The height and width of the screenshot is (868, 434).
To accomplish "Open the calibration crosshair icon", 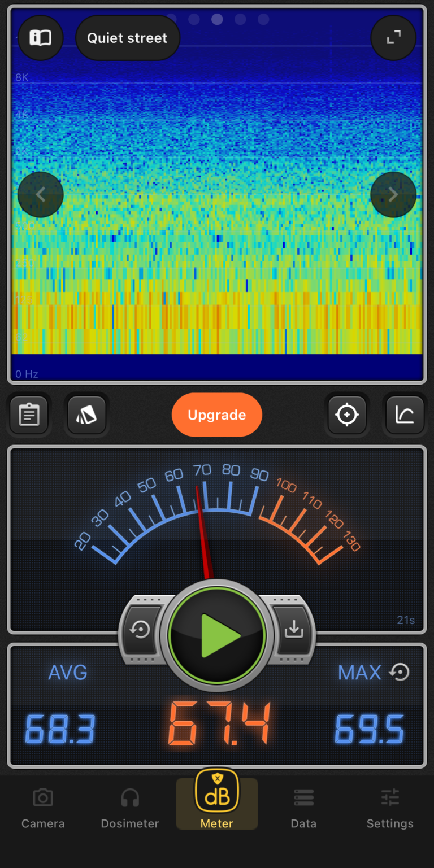I will [347, 415].
